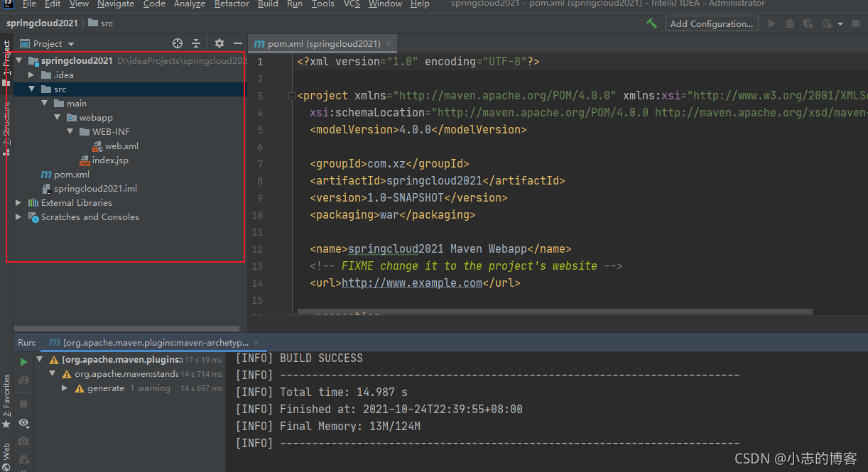868x472 pixels.
Task: Collapse the WEB-INF folder arrow
Action: (x=70, y=131)
